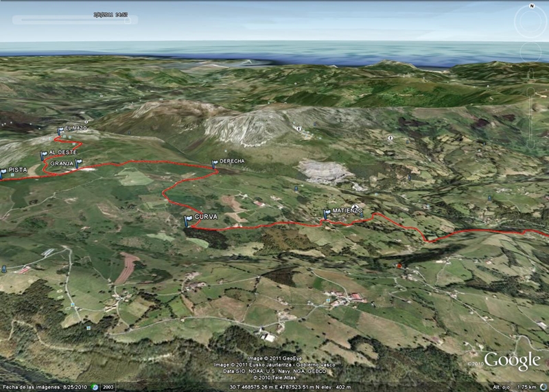
Task: Click the MATIENZO waypoint flag
Action: (327, 214)
